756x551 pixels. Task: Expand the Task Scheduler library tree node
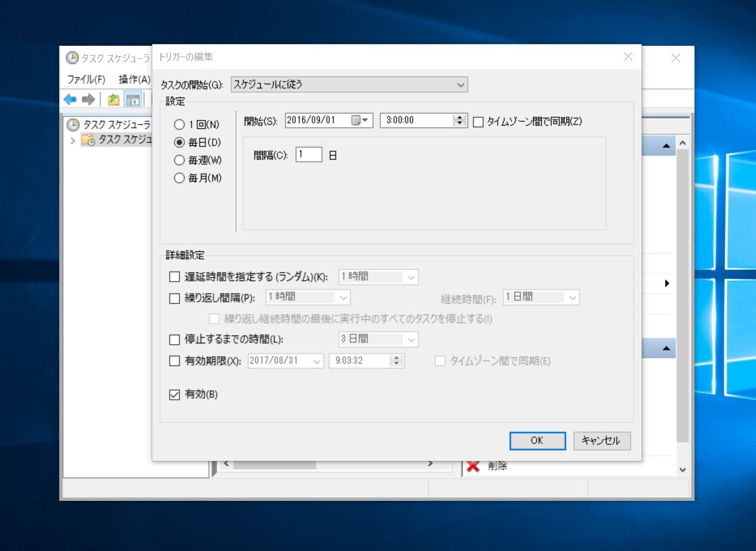[x=73, y=140]
